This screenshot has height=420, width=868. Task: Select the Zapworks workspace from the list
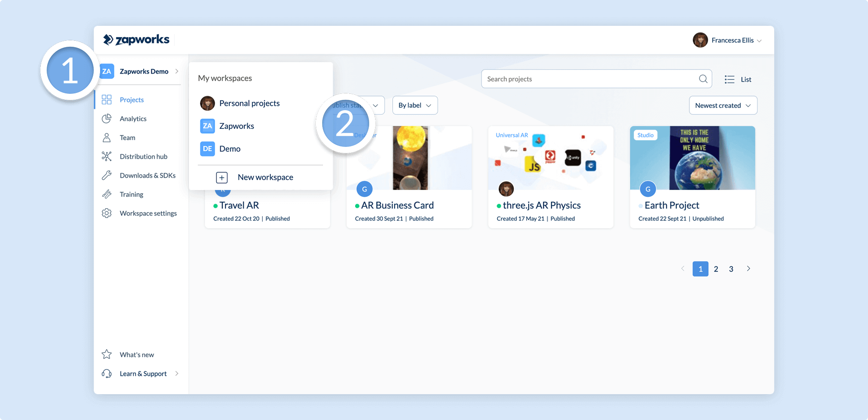[227, 126]
